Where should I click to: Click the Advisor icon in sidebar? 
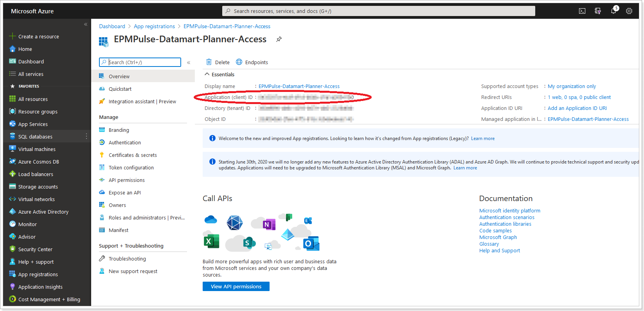coord(13,237)
